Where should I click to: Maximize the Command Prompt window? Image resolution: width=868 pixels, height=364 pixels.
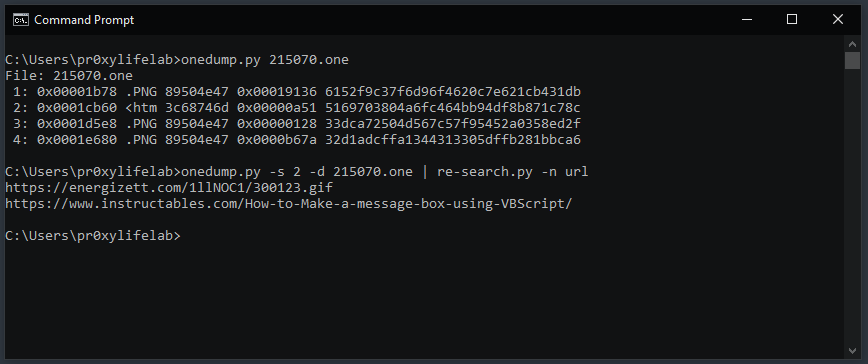792,20
